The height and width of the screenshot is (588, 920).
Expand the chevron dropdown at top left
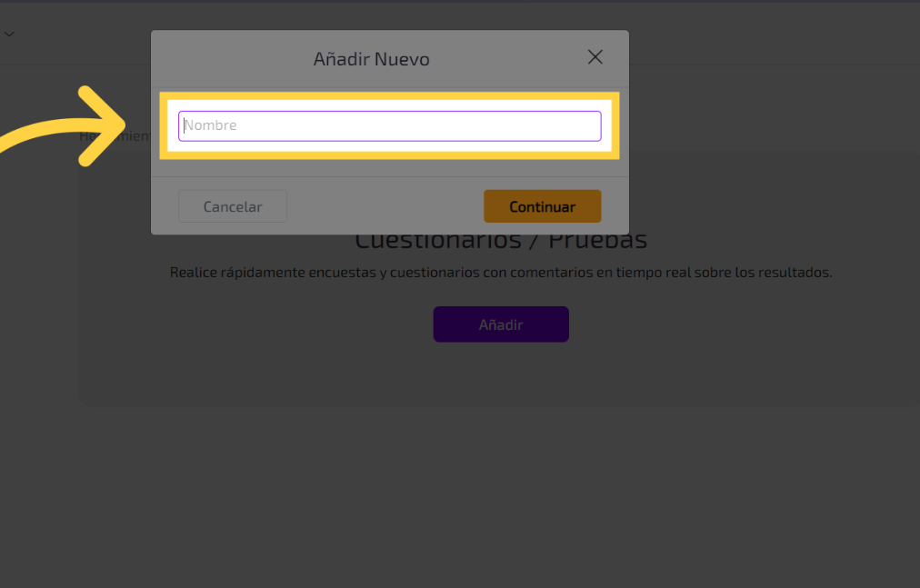pyautogui.click(x=9, y=34)
